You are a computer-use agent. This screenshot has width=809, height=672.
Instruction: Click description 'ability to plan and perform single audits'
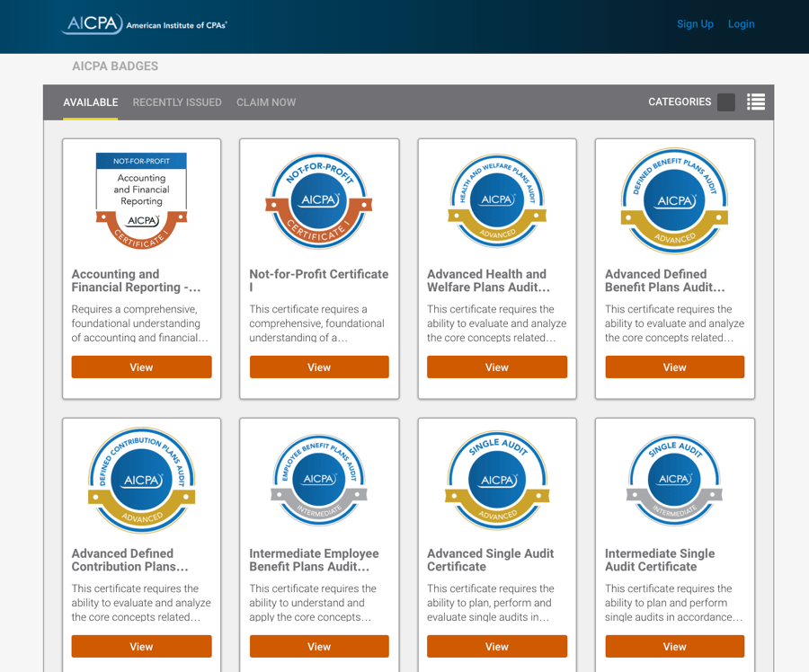point(674,603)
